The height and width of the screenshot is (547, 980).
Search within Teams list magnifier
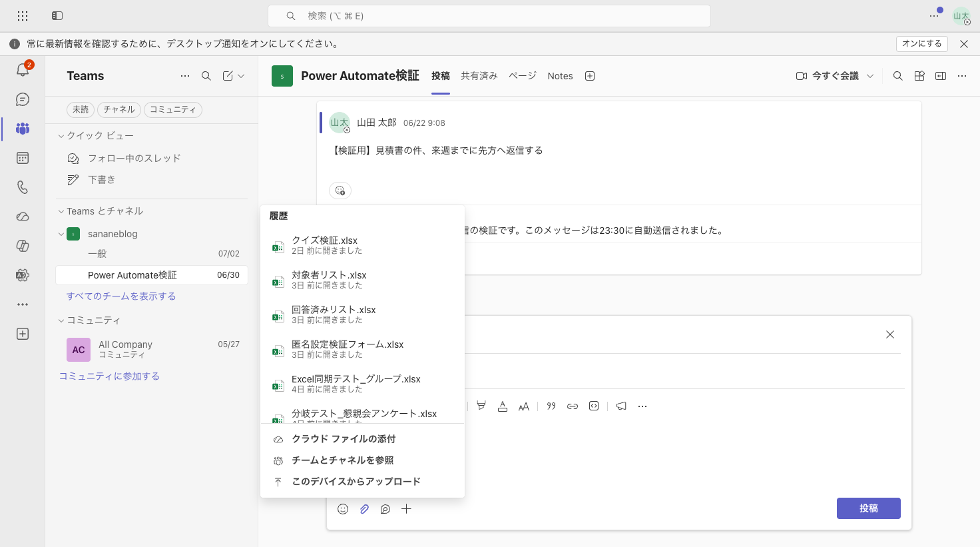tap(206, 76)
